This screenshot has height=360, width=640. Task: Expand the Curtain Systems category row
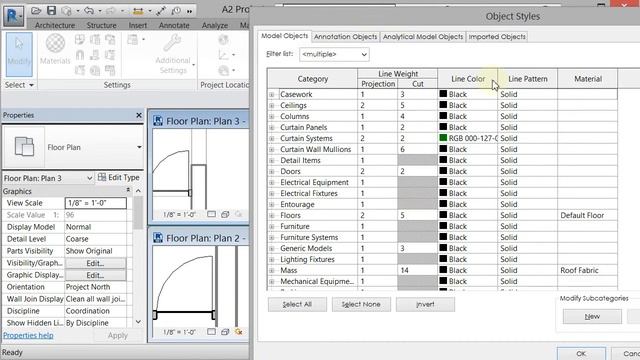[x=272, y=139]
